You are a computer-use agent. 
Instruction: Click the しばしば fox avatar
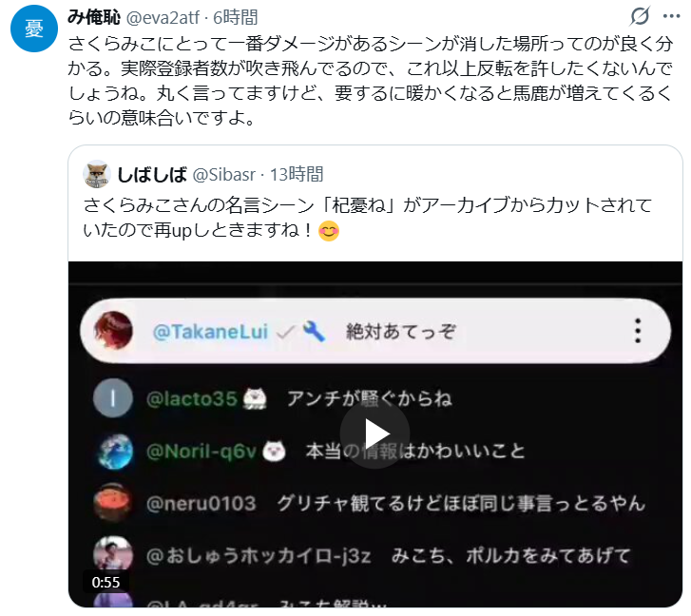click(x=97, y=174)
